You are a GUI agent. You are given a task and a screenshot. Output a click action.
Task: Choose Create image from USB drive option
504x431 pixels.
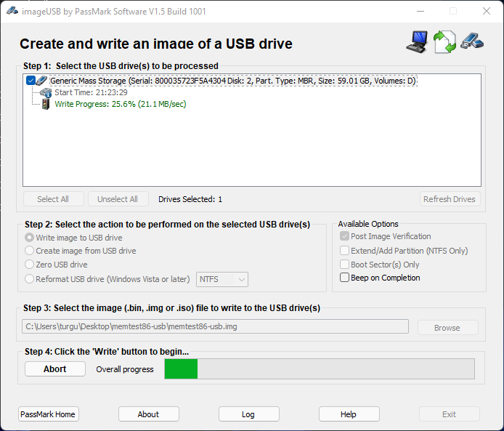click(x=30, y=251)
